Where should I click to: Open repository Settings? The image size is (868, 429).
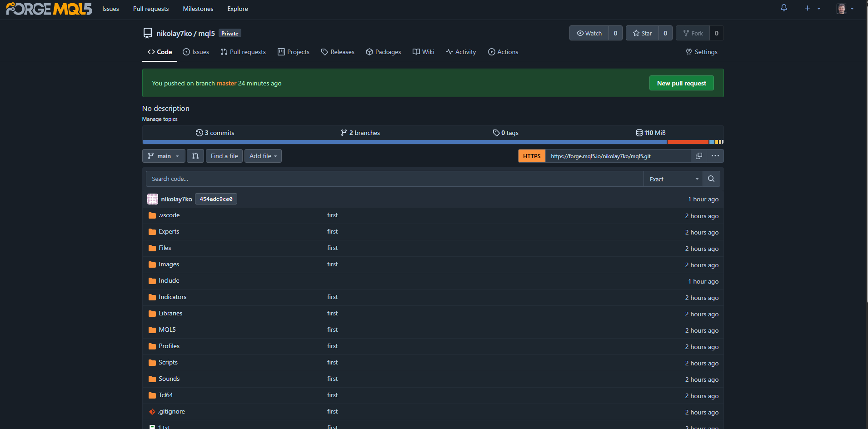[x=702, y=52]
